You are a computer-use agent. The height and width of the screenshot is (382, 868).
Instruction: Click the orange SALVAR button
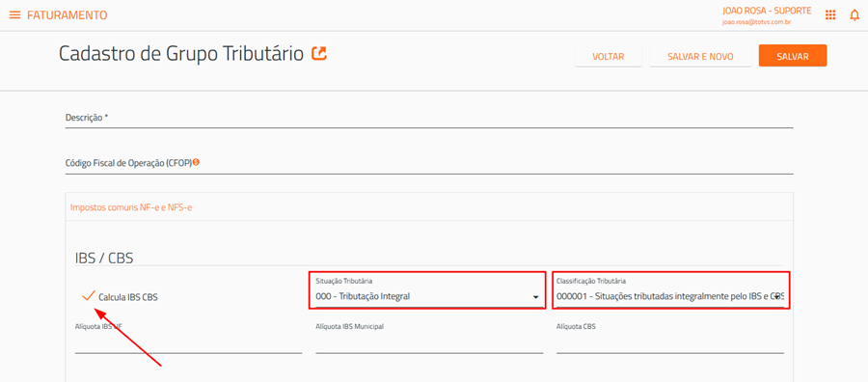pyautogui.click(x=793, y=56)
